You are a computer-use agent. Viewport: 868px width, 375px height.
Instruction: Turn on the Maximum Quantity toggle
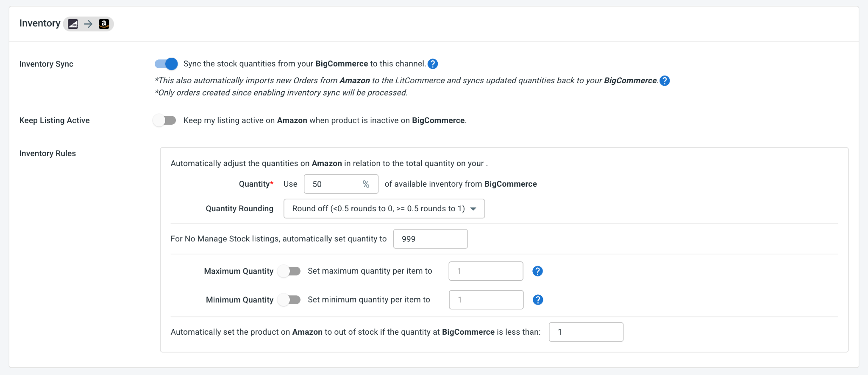pyautogui.click(x=289, y=271)
